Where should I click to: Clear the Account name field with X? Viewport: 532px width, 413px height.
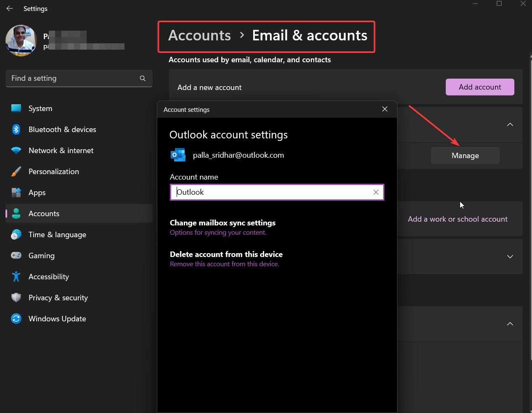(x=376, y=192)
